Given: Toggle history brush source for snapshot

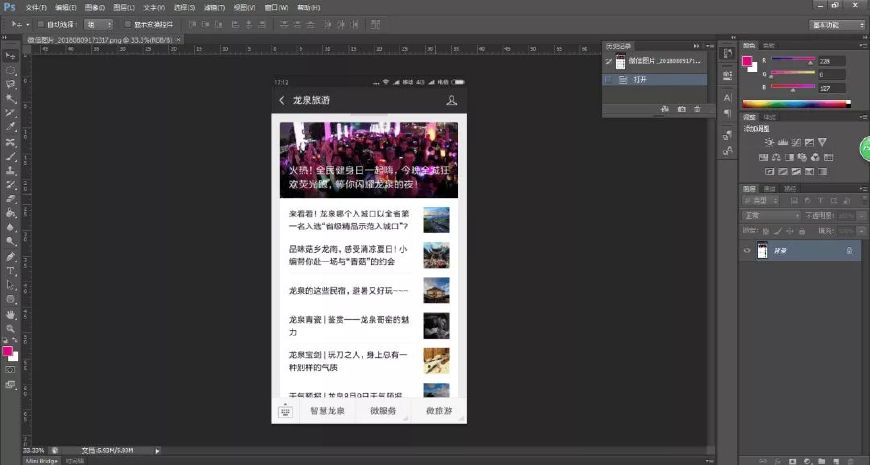Looking at the screenshot, I should 609,62.
